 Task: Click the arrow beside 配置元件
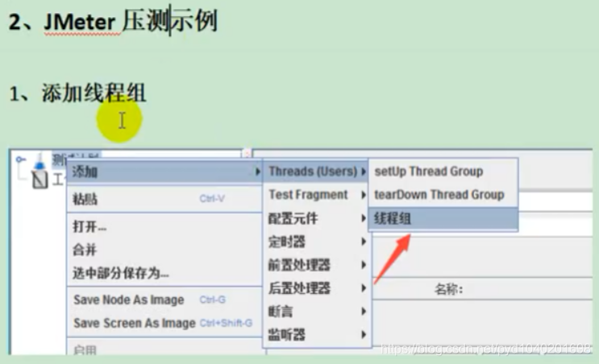click(364, 218)
